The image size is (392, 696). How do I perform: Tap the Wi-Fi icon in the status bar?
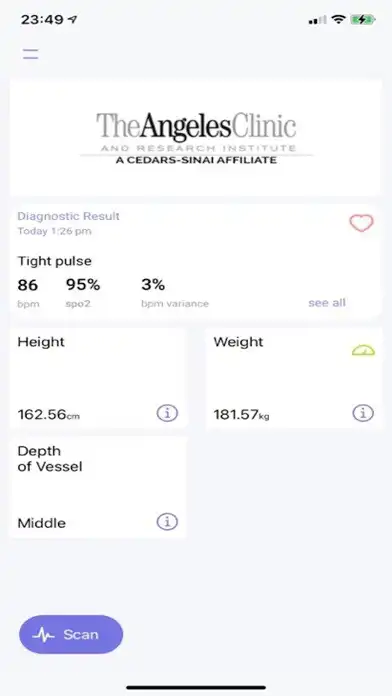338,20
